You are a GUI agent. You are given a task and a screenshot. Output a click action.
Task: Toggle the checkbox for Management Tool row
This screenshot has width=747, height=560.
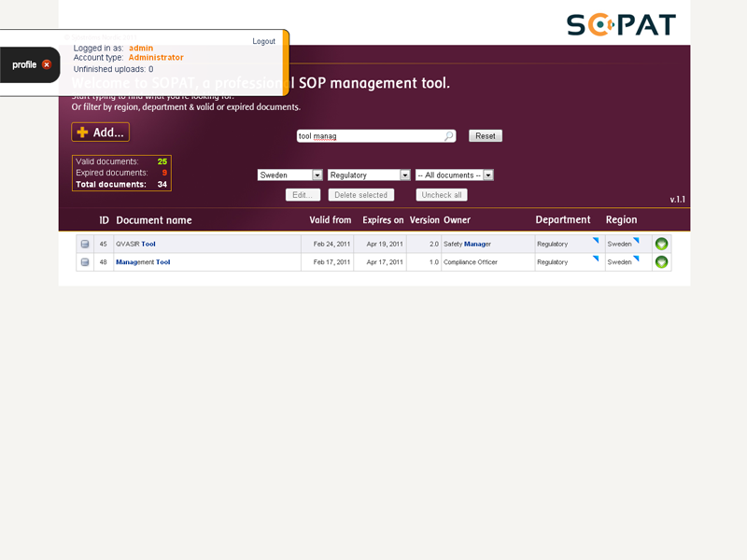[x=85, y=262]
